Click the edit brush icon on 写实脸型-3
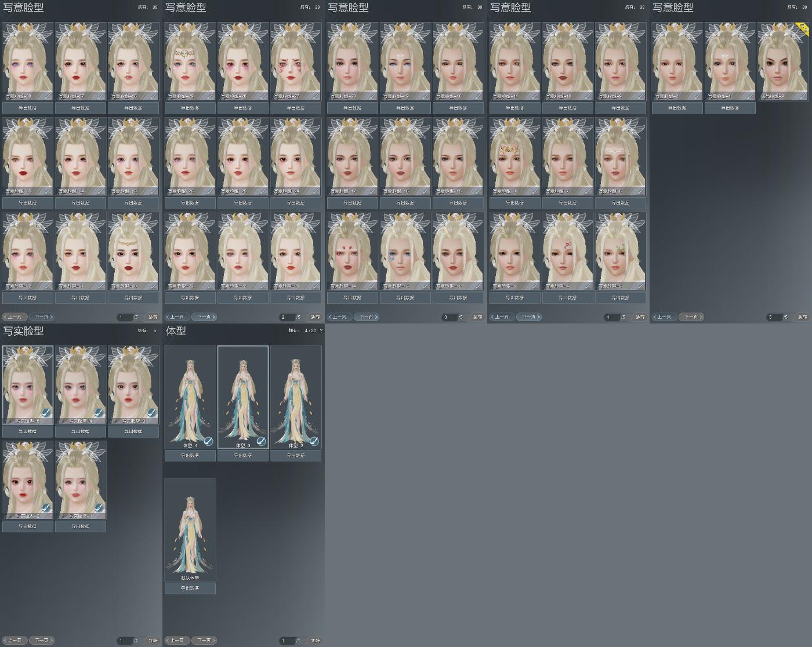The height and width of the screenshot is (647, 812). [x=151, y=413]
